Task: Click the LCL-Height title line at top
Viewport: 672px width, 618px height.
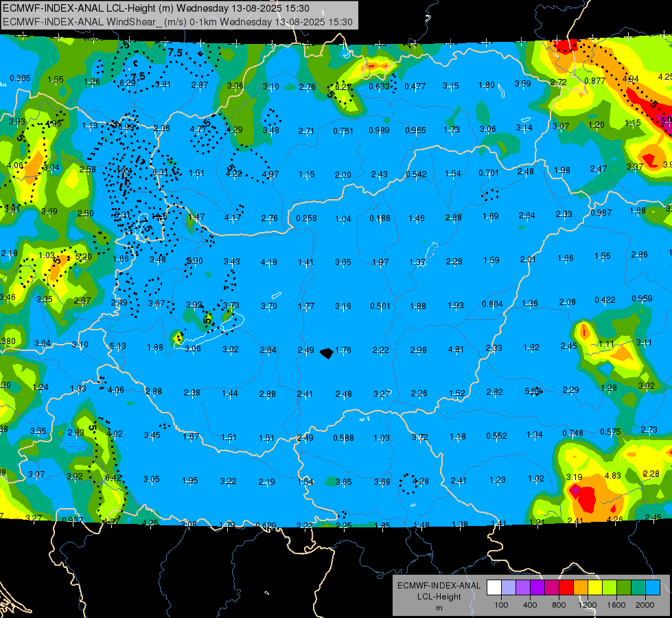Action: [x=156, y=8]
